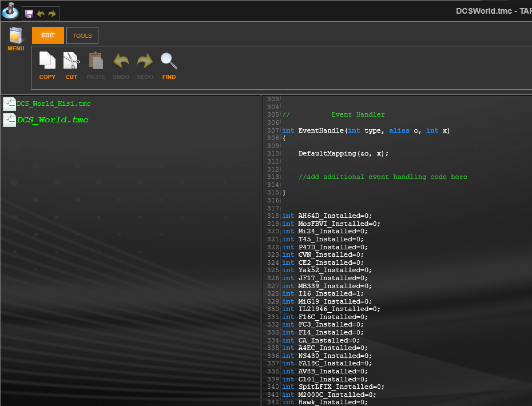Image resolution: width=532 pixels, height=406 pixels.
Task: Click the CE2_Installed=0 line
Action: [323, 262]
